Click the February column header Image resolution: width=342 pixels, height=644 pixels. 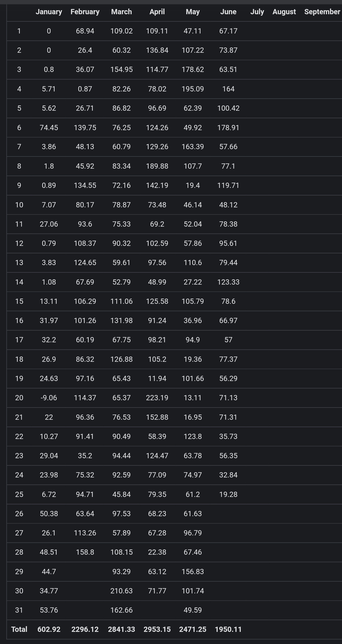(85, 12)
